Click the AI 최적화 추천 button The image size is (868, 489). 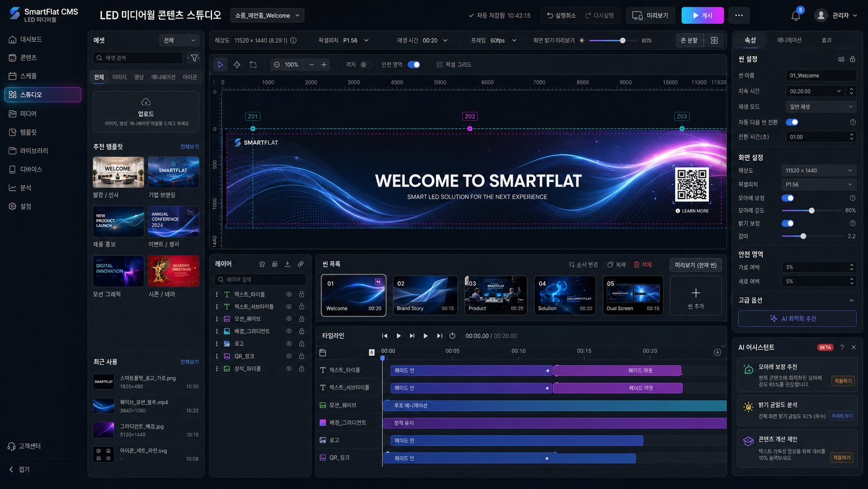tap(797, 319)
